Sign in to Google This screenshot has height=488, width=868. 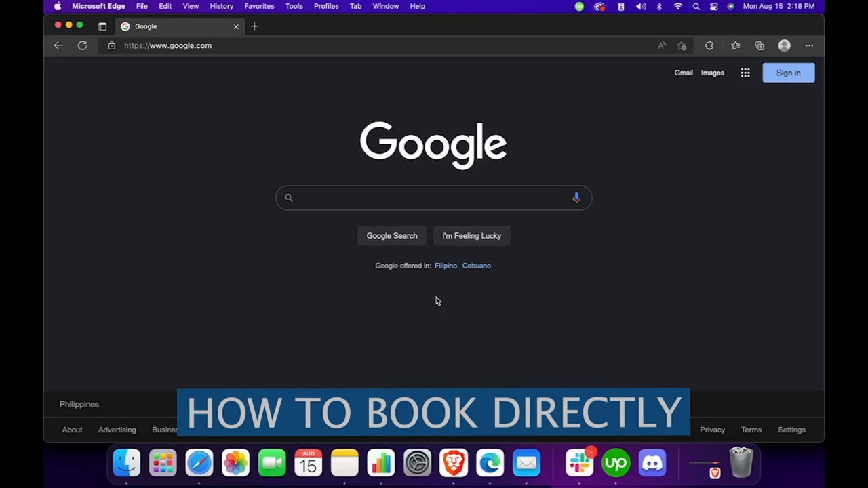(789, 73)
